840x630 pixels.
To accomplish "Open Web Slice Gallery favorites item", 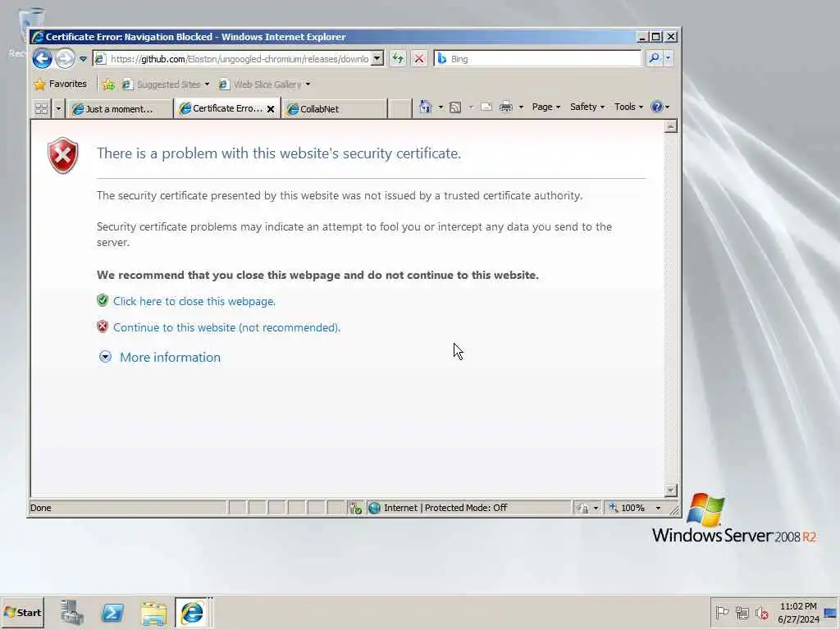I will point(265,84).
